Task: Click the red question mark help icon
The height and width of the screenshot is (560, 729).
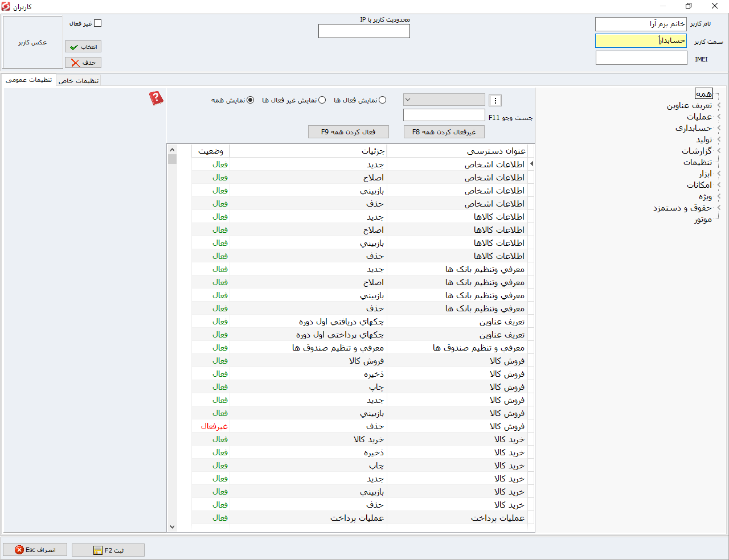Action: tap(156, 98)
